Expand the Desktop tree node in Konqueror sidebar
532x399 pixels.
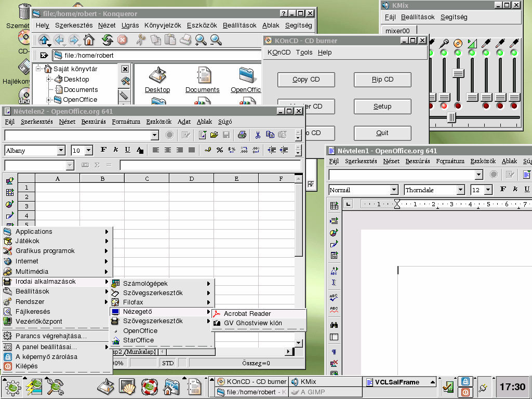tap(48, 79)
